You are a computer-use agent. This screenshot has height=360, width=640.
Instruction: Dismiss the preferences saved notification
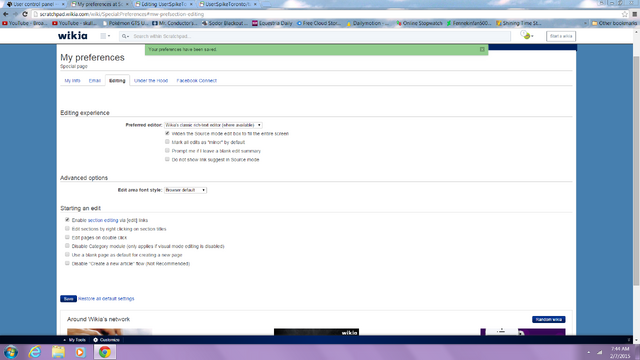pyautogui.click(x=482, y=49)
